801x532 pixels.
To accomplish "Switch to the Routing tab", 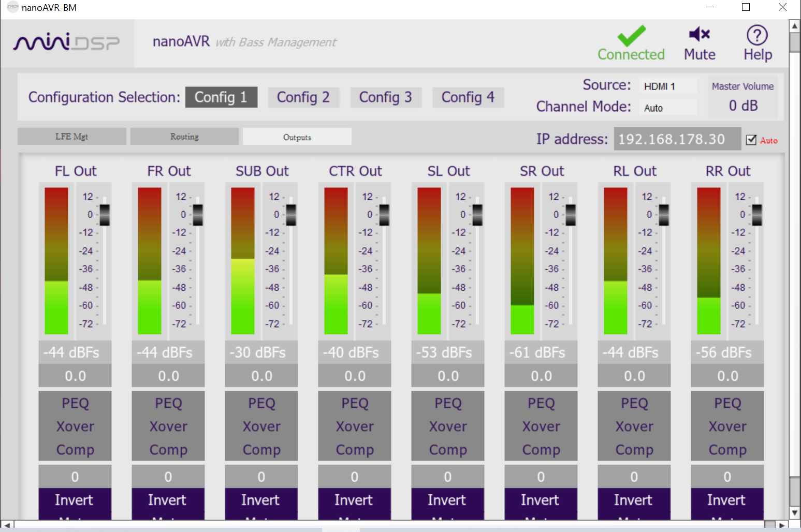I will click(x=184, y=137).
